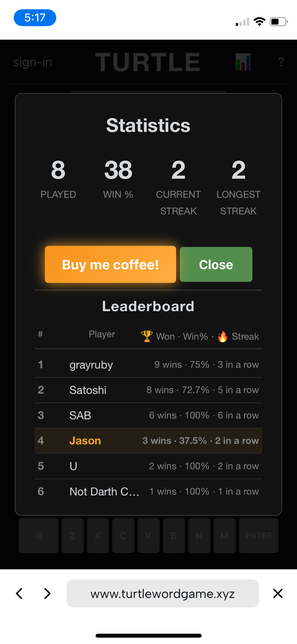297x644 pixels.
Task: Tap the browser forward arrow
Action: click(48, 593)
